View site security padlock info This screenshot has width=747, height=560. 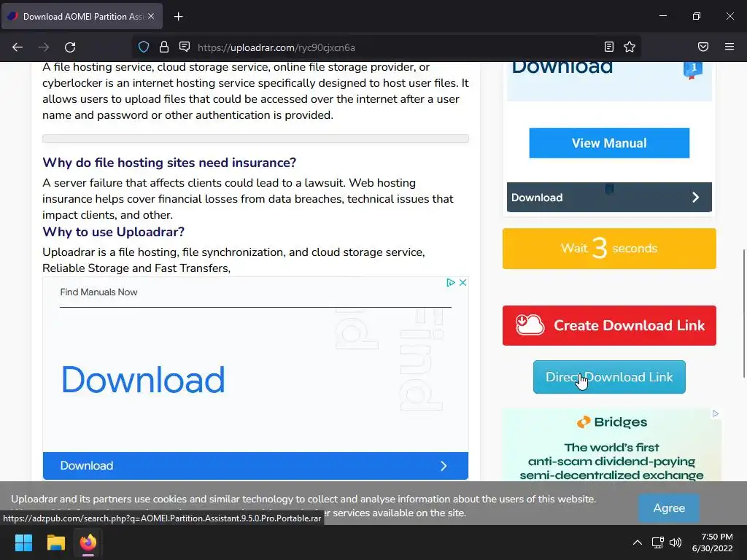point(164,47)
